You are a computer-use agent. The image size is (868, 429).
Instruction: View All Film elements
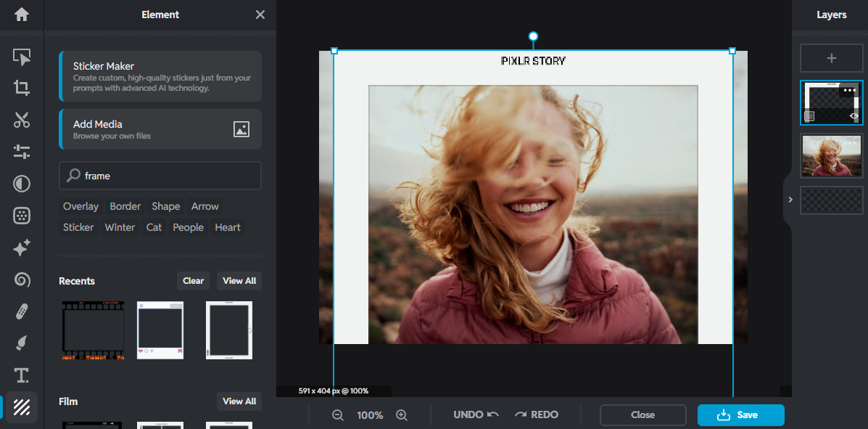tap(239, 401)
